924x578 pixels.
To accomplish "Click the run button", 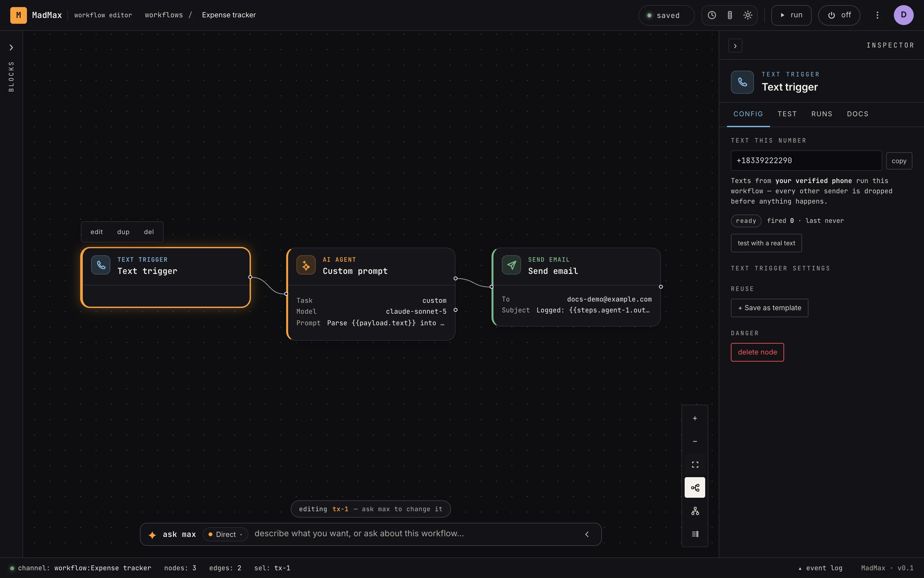I will click(791, 15).
